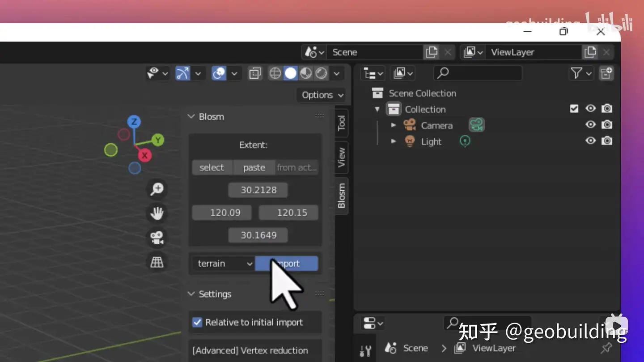Click the add new ViewLayer icon

coord(590,52)
